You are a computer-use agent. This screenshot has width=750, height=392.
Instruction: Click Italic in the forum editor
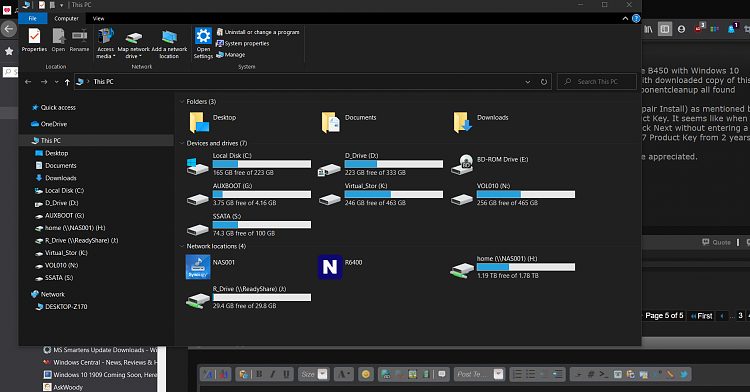click(273, 374)
